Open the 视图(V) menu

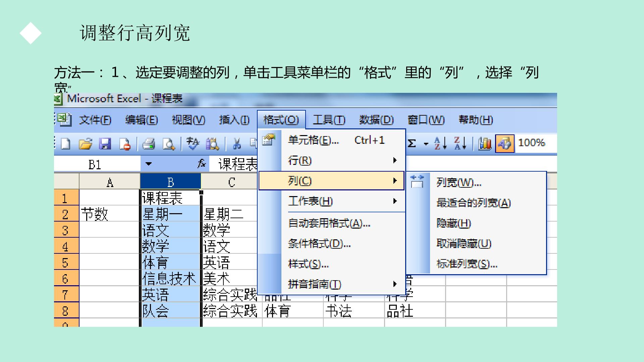(x=188, y=120)
